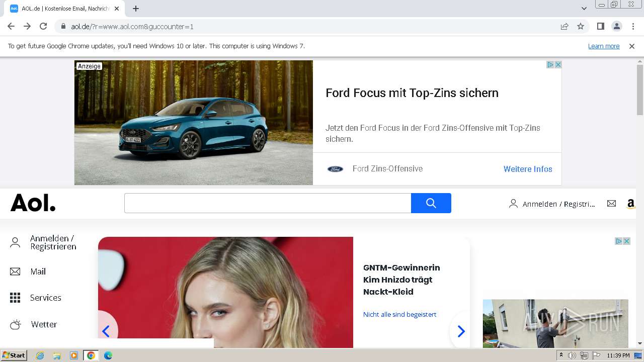Open Action Center flag icon
The height and width of the screenshot is (362, 644).
[x=596, y=355]
